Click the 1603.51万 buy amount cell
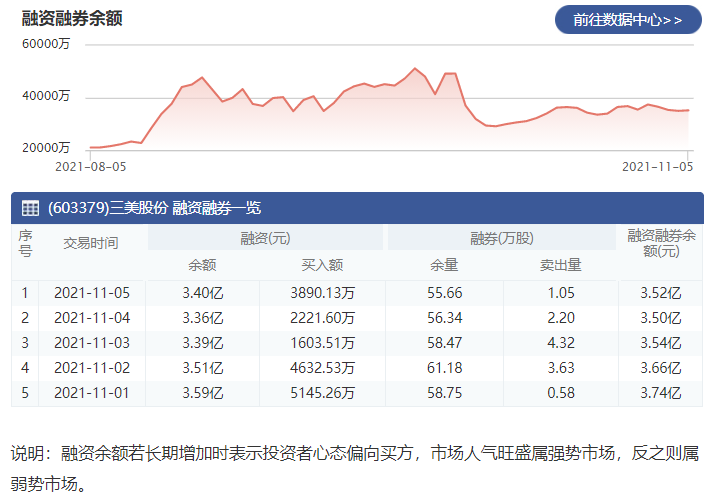The height and width of the screenshot is (500, 710). coord(322,343)
